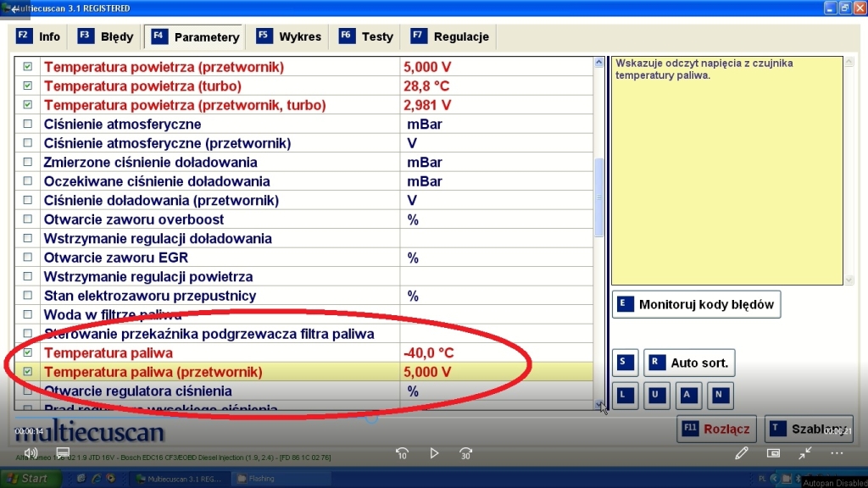The image size is (868, 488).
Task: Disconnect using the Rozłącz button
Action: [716, 429]
